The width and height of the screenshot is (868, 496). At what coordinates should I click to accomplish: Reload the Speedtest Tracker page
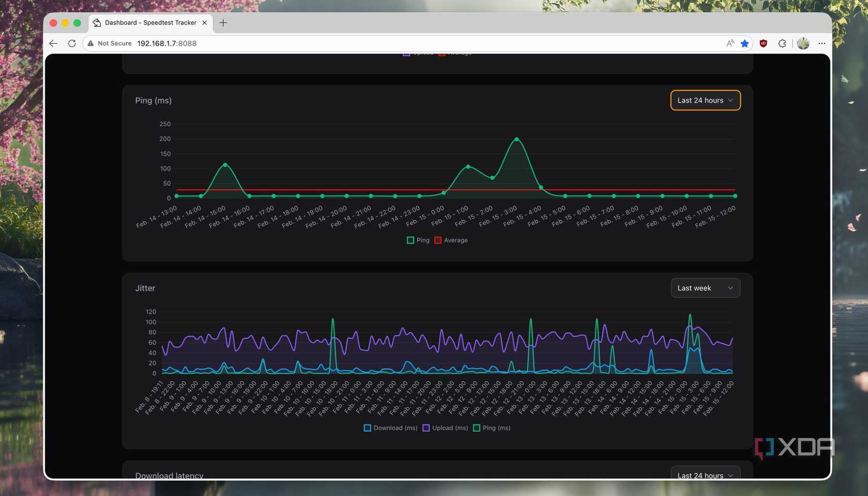[72, 43]
